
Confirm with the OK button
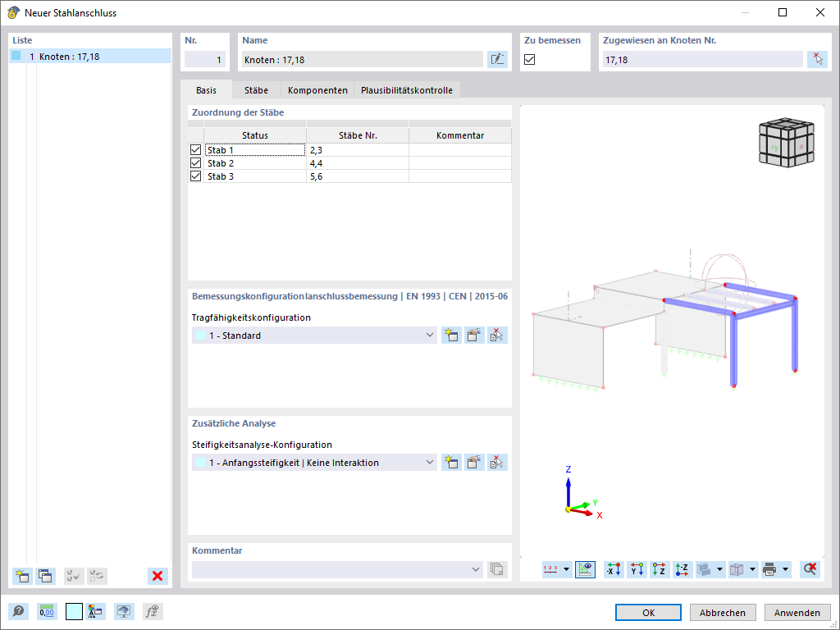point(648,612)
